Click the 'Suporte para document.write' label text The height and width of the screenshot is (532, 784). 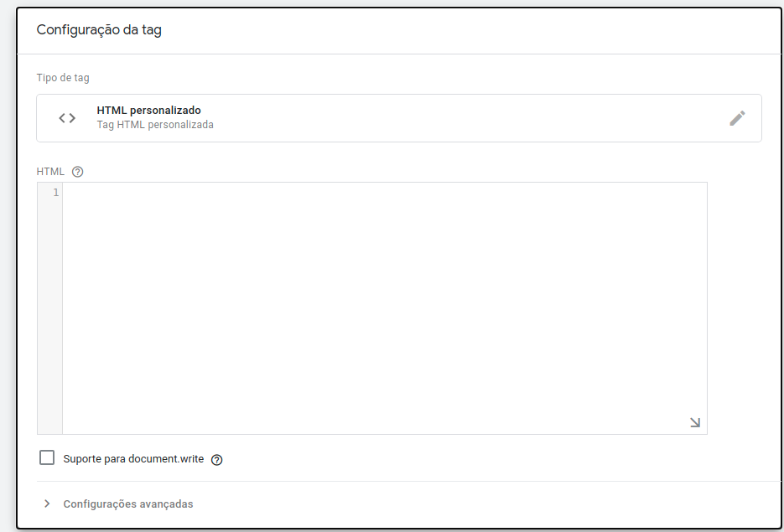pos(133,459)
